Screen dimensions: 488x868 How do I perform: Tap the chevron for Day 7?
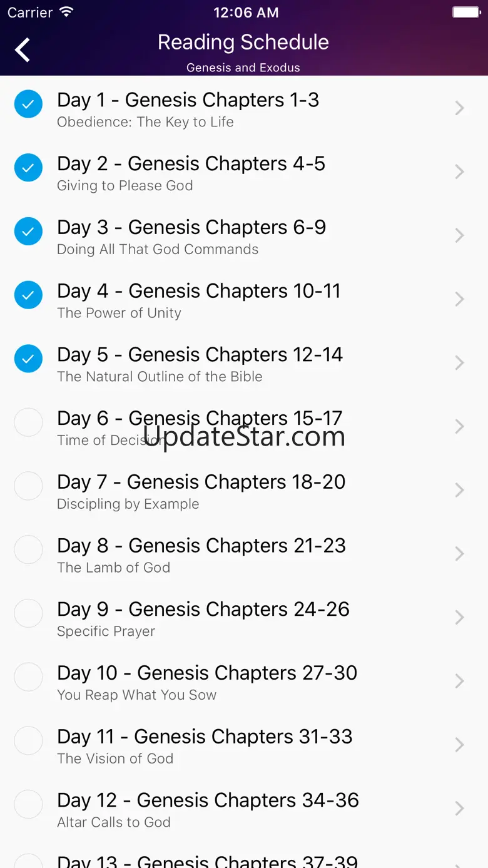tap(460, 490)
